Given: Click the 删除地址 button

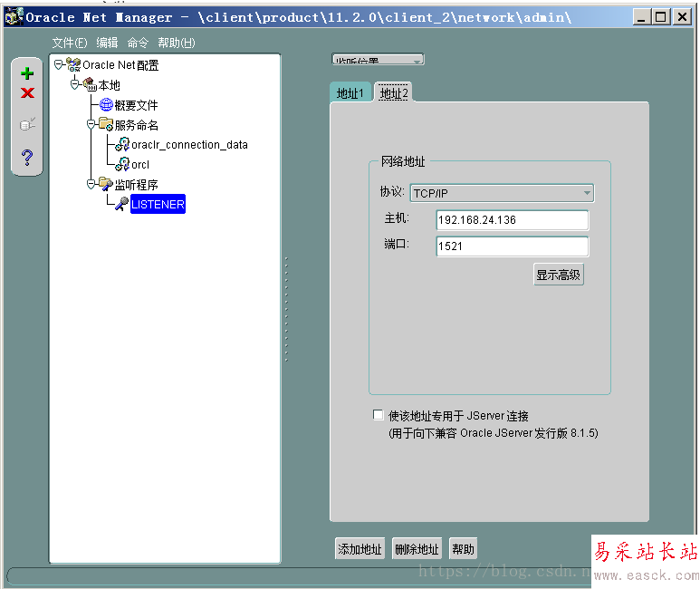Looking at the screenshot, I should pos(417,549).
